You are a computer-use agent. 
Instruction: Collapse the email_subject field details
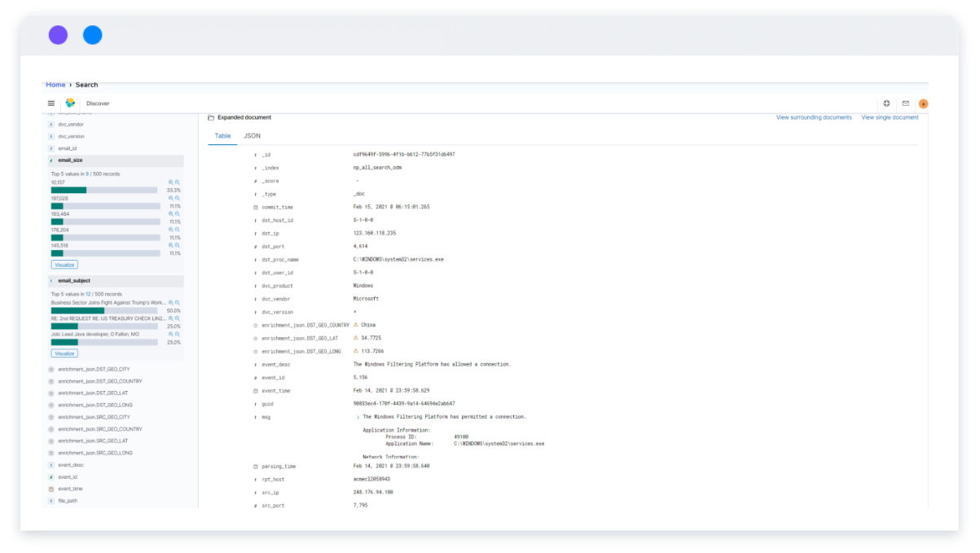(74, 280)
